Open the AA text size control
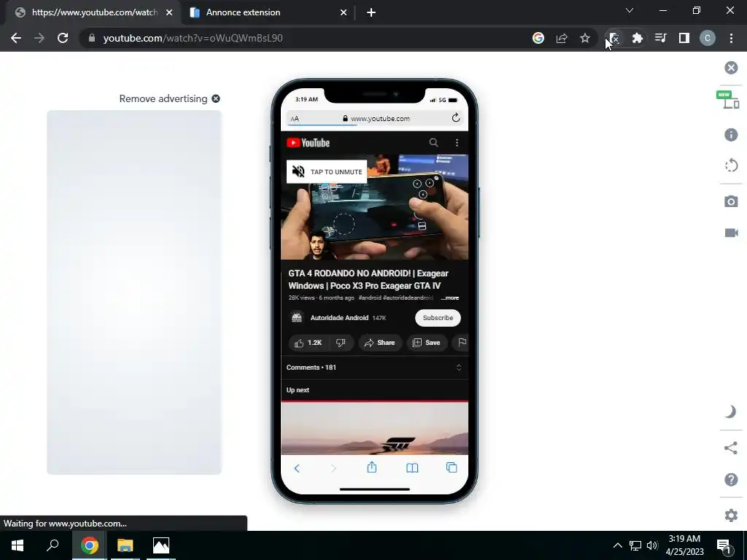Image resolution: width=747 pixels, height=560 pixels. (x=295, y=119)
